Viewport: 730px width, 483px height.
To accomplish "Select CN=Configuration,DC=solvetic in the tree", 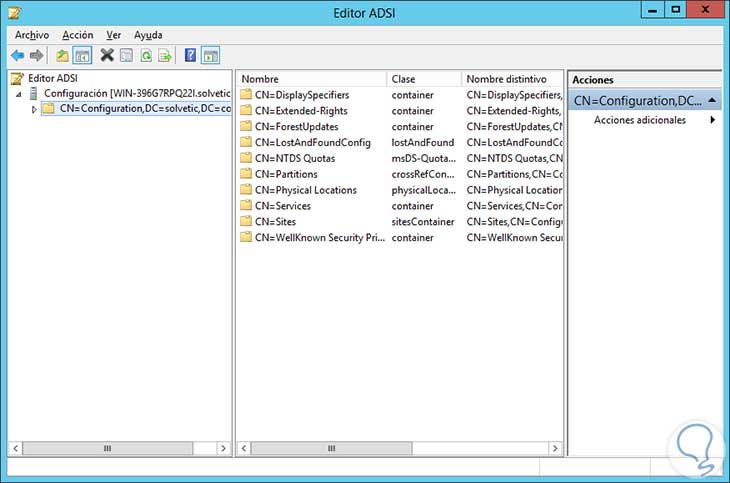I will pos(145,109).
